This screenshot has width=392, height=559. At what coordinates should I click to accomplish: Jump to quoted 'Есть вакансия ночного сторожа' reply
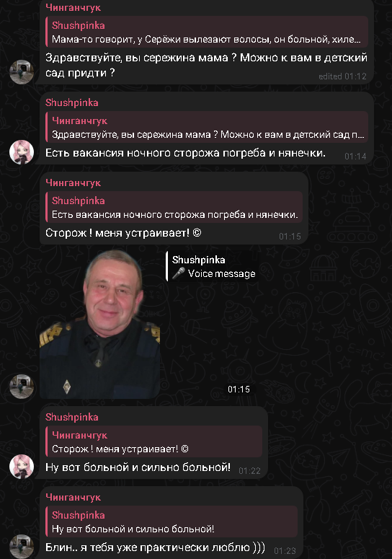point(174,208)
